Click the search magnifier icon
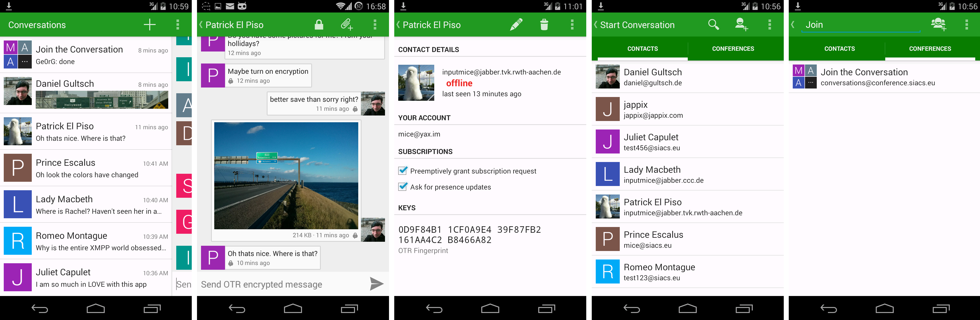Screen dimensions: 980x320 (x=713, y=25)
